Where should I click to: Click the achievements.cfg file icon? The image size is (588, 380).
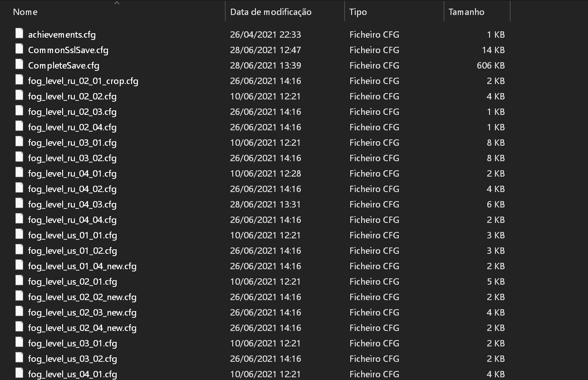[19, 34]
